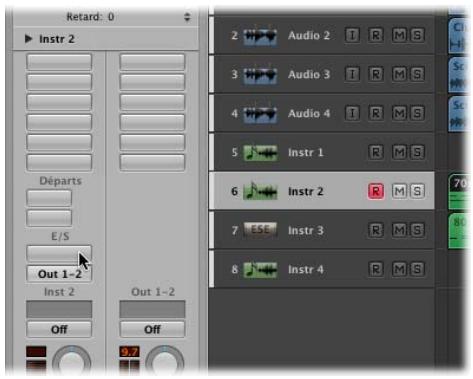
Task: Select the Instr 3 track name
Action: tap(306, 230)
